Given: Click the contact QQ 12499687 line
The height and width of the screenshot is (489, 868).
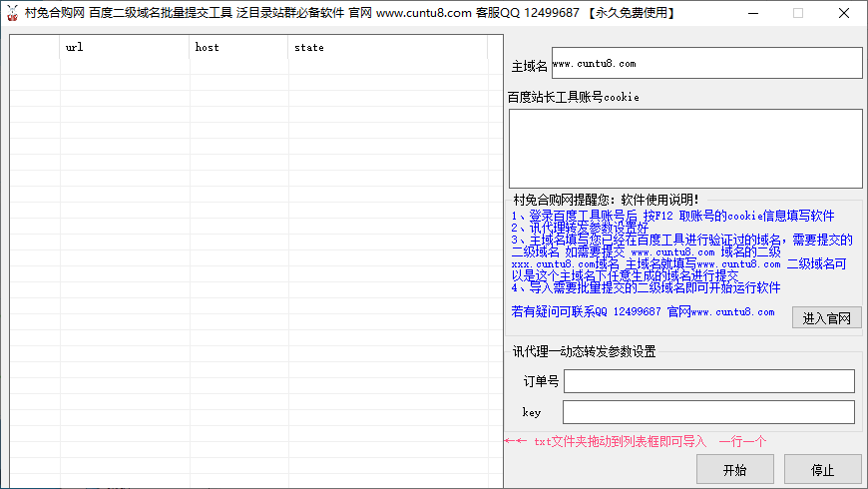Looking at the screenshot, I should tap(643, 311).
